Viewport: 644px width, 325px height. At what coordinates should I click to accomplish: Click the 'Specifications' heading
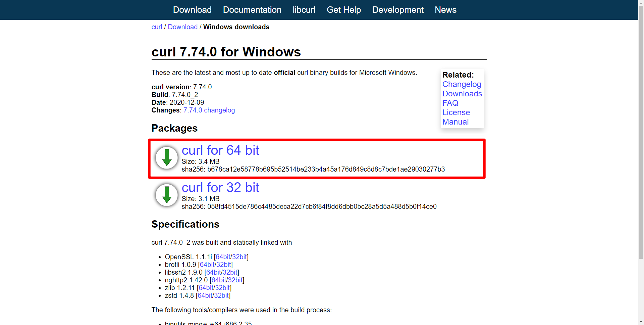185,224
